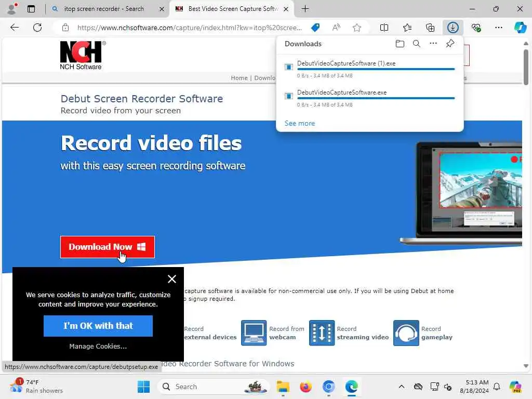Open Manage Cookies link

point(98,346)
